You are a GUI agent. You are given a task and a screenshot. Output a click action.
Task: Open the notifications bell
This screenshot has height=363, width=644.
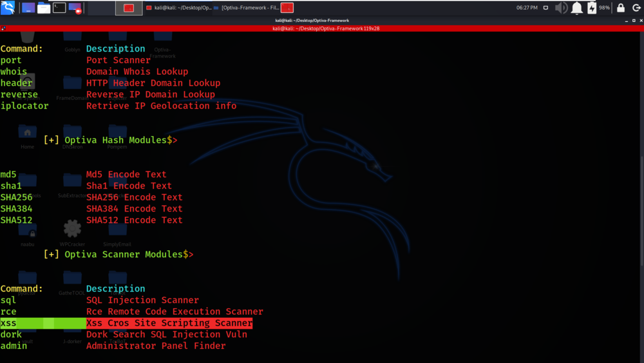pyautogui.click(x=576, y=8)
